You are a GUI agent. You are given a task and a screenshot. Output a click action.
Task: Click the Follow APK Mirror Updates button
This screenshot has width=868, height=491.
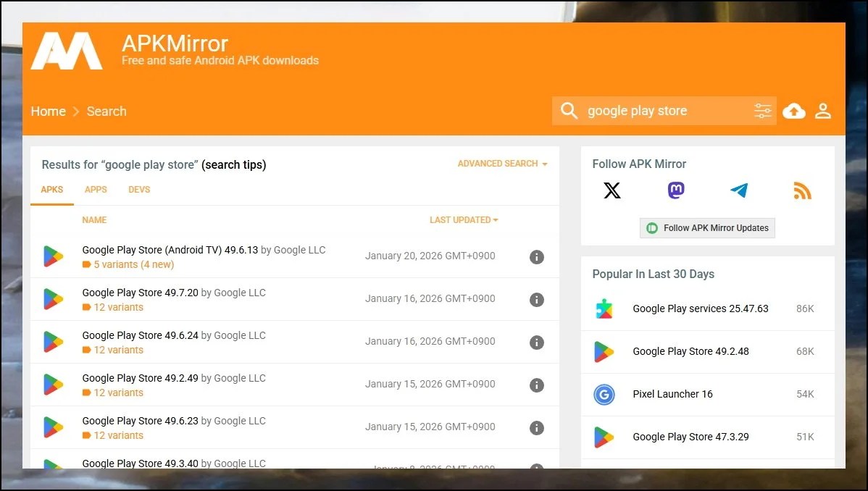(707, 227)
